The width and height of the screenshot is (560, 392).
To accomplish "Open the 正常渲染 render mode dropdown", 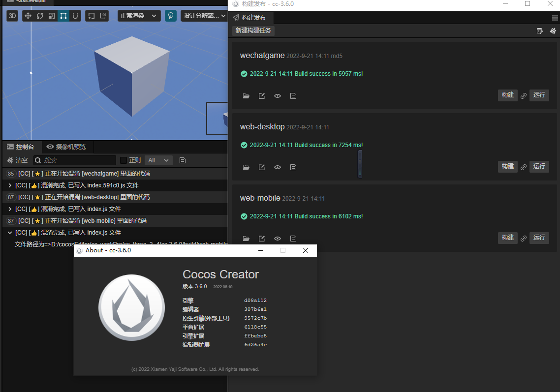I will (139, 16).
